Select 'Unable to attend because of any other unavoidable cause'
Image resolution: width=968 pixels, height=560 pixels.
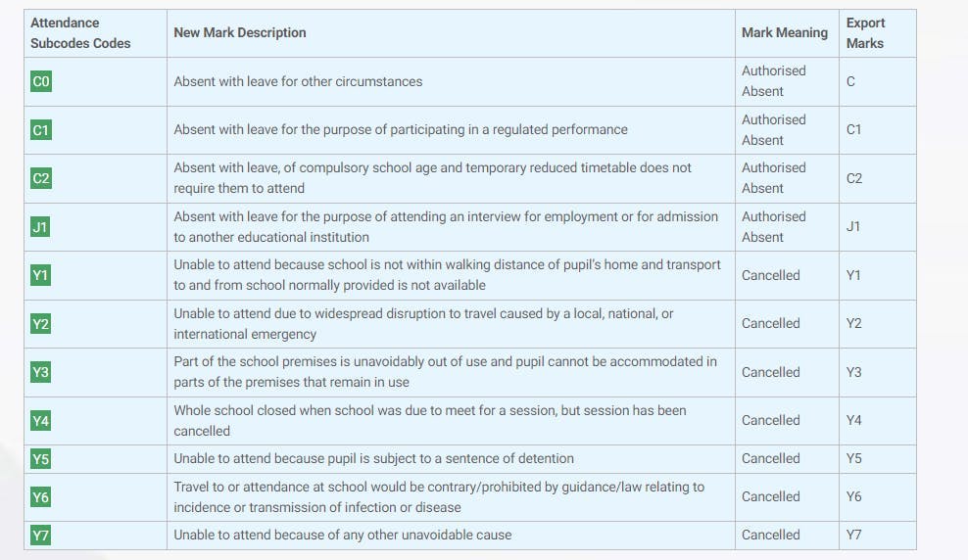click(x=342, y=535)
